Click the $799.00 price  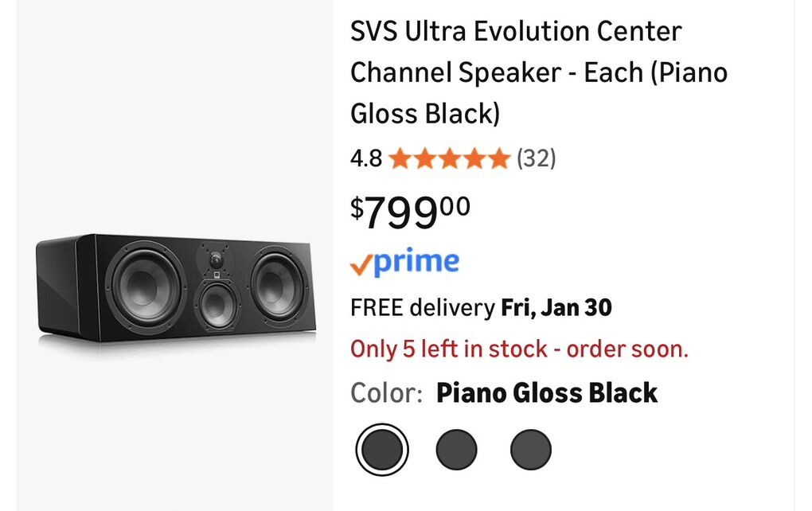(411, 211)
